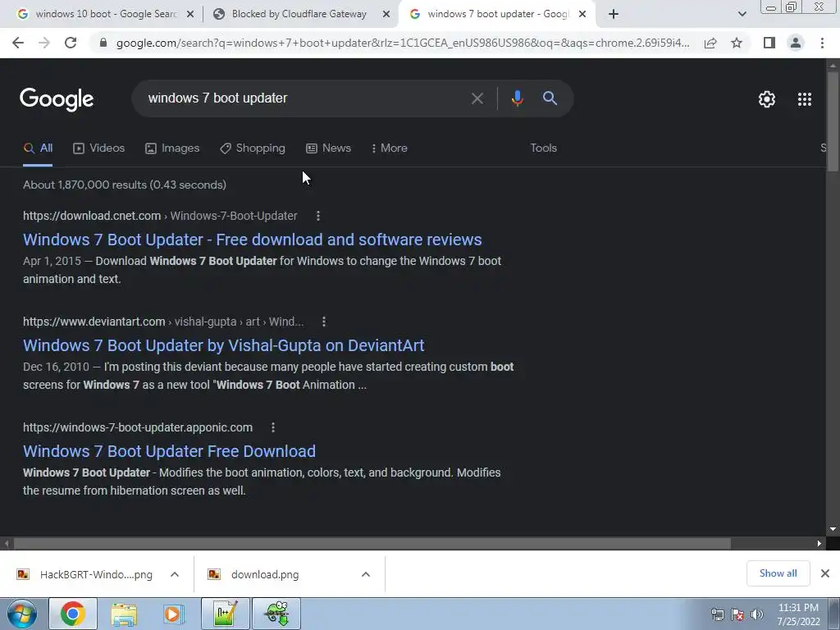Click Show all downloads
Viewport: 840px width, 630px height.
point(778,573)
